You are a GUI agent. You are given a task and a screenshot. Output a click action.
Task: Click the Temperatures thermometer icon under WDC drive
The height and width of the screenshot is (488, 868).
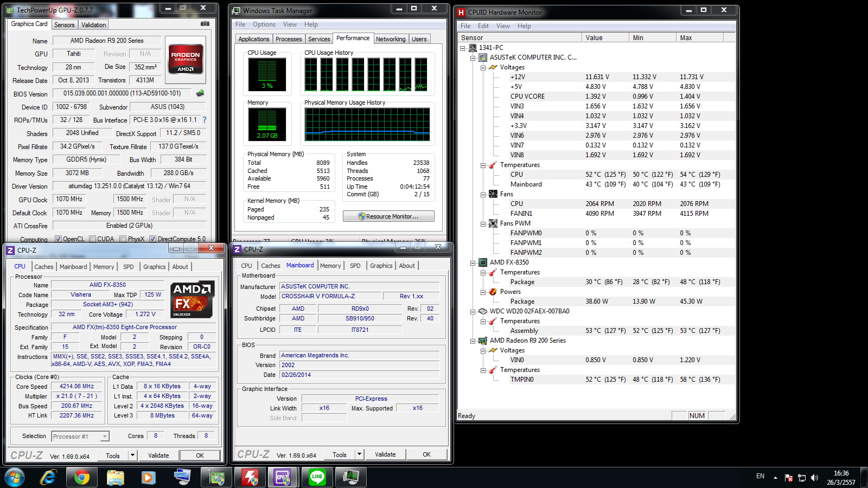point(493,321)
